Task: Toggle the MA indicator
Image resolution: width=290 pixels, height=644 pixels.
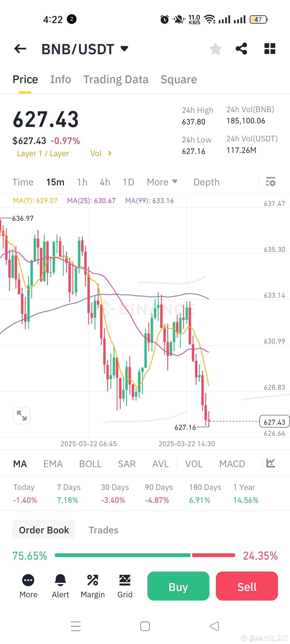Action: click(x=20, y=463)
